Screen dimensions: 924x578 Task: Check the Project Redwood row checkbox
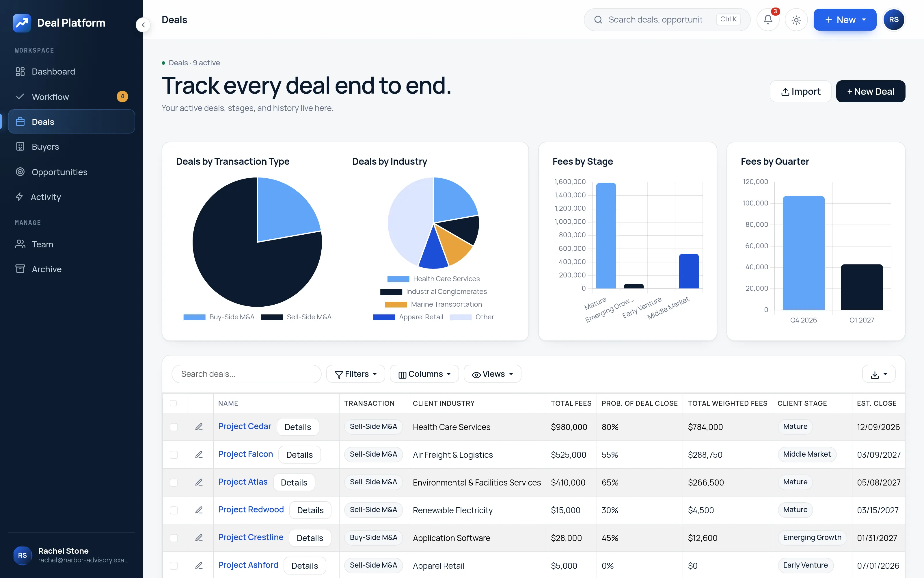pyautogui.click(x=174, y=510)
